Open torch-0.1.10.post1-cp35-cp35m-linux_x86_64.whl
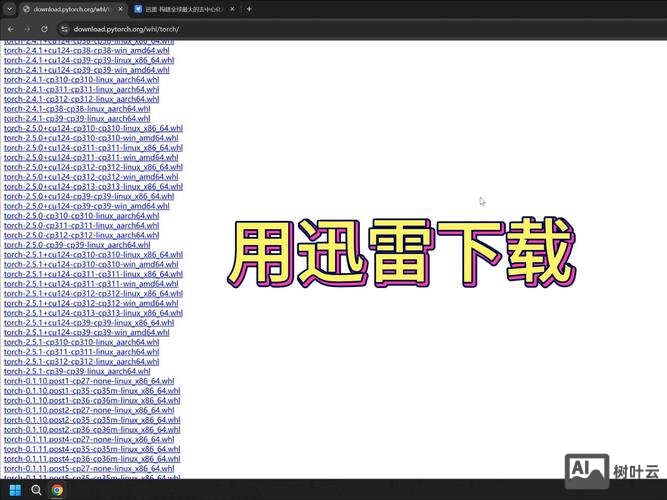Screen dimensions: 667x500 click(92, 391)
